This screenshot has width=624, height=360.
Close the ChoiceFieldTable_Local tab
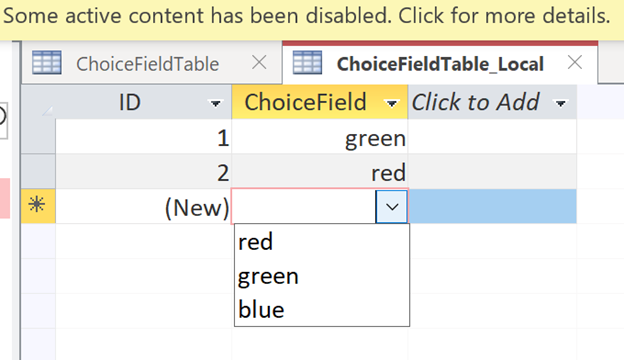575,62
